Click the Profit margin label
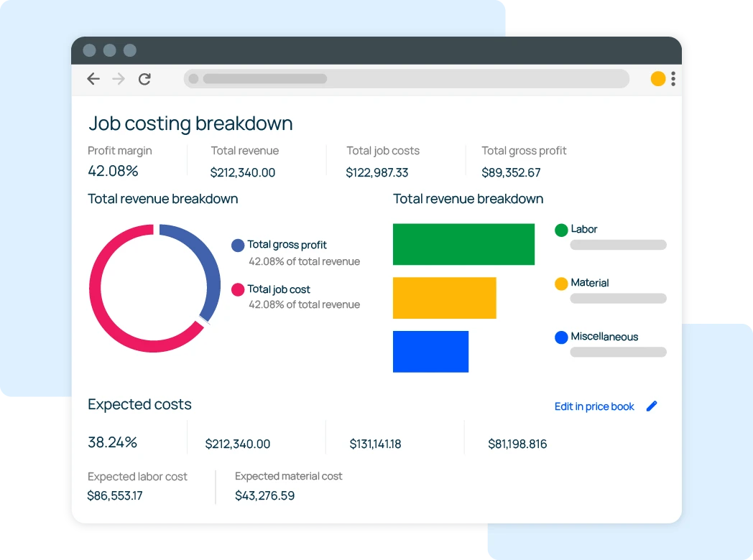The height and width of the screenshot is (560, 753). coord(119,151)
